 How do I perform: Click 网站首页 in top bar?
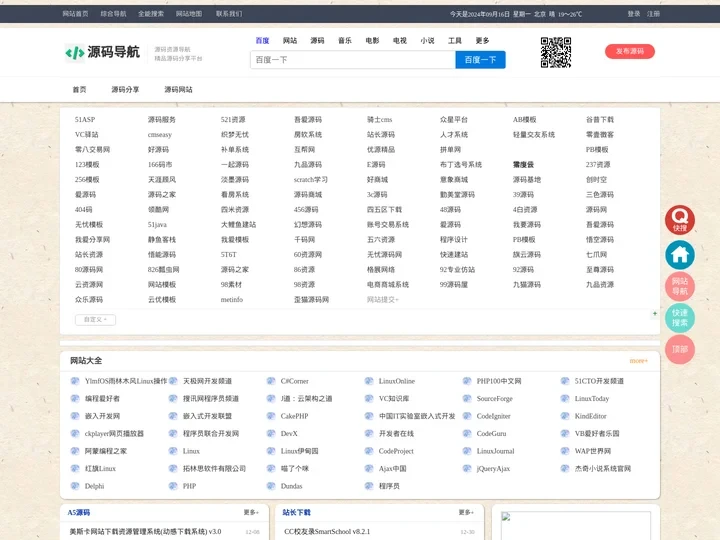click(x=75, y=14)
